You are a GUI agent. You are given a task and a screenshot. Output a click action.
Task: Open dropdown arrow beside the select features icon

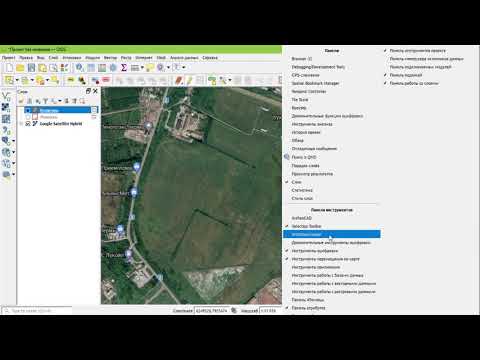pyautogui.click(x=17, y=80)
